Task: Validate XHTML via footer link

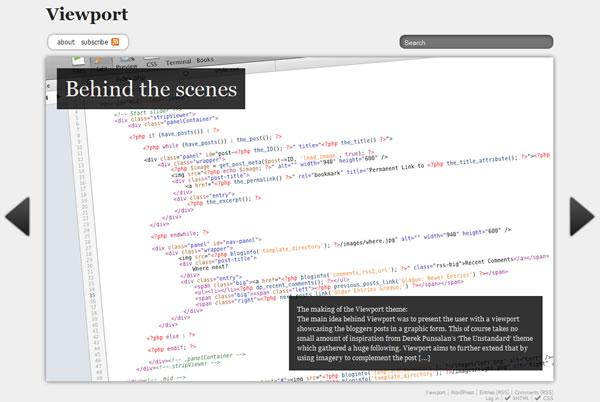Action: [517, 398]
